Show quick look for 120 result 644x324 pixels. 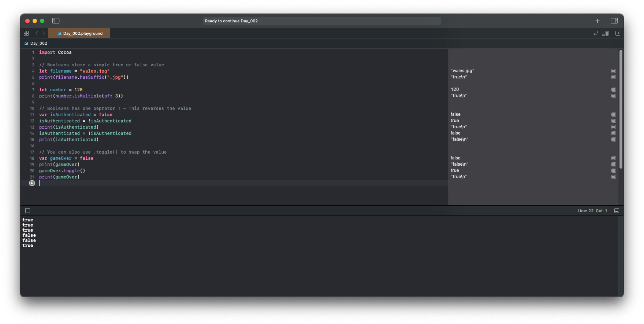pyautogui.click(x=614, y=89)
